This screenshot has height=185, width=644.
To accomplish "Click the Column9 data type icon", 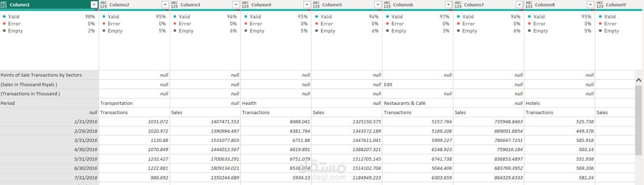I will click(600, 4).
